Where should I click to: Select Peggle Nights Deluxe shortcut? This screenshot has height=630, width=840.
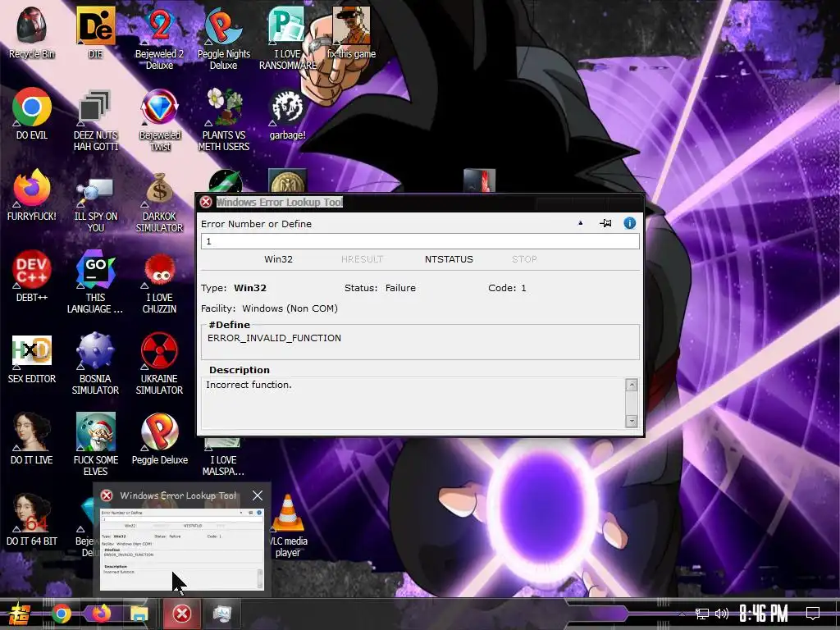[x=223, y=38]
